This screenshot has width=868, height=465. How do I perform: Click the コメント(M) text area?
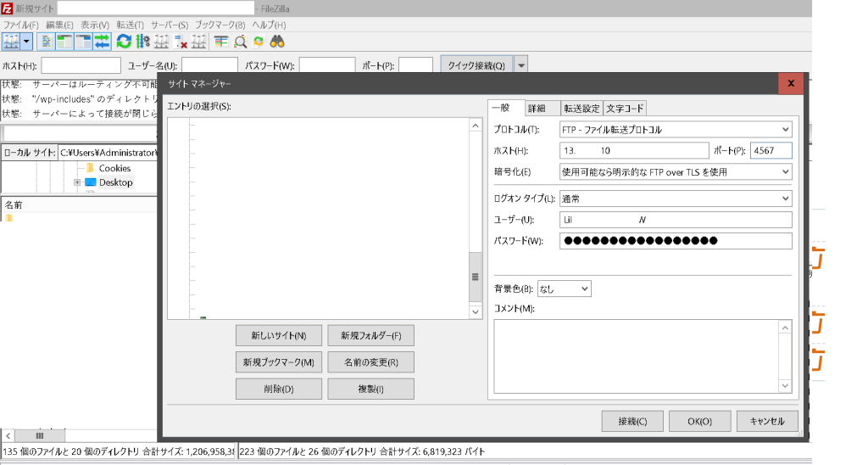pos(637,356)
